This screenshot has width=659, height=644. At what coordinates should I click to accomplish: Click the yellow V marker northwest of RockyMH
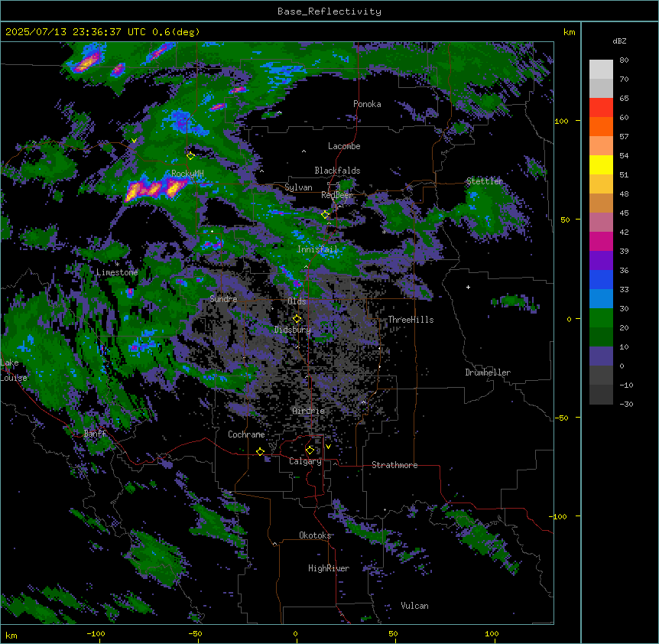[134, 141]
